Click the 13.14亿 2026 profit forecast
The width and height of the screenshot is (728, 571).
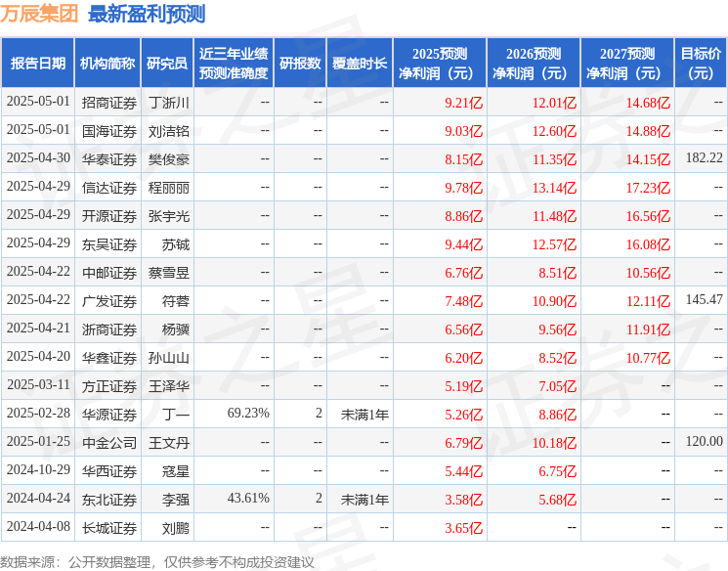pos(554,188)
